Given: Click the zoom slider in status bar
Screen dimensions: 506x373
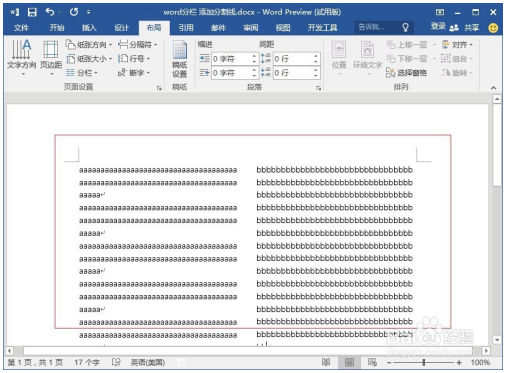Looking at the screenshot, I should pos(424,362).
